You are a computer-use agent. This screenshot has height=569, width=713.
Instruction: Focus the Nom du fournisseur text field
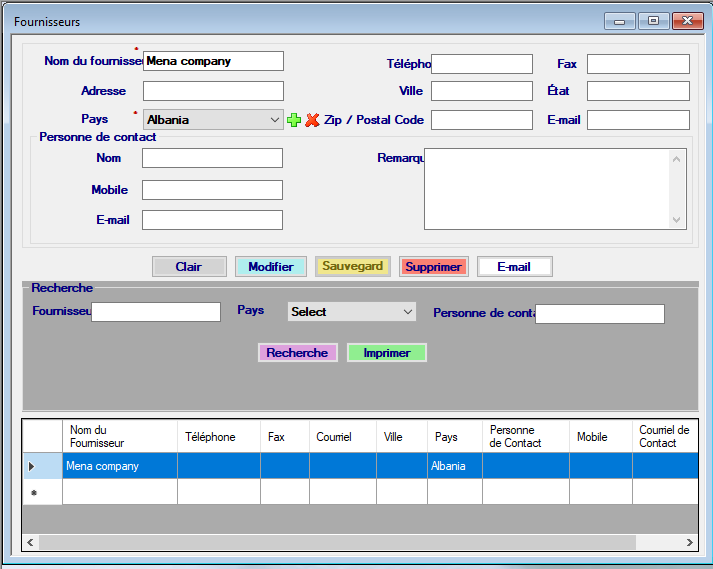[x=213, y=61]
